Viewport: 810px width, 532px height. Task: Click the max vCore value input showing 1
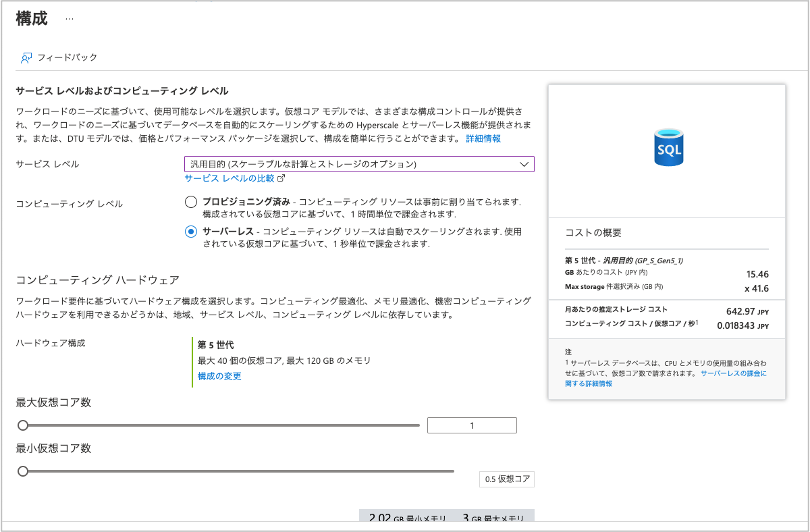472,425
